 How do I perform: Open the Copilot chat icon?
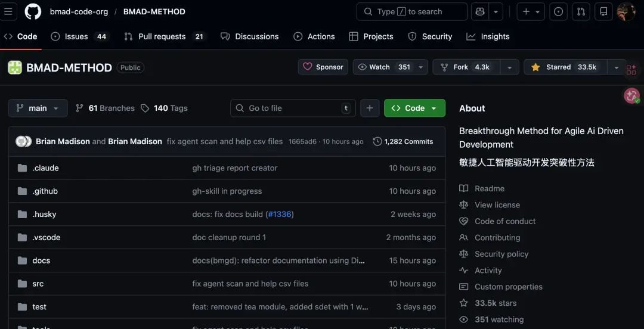(479, 11)
